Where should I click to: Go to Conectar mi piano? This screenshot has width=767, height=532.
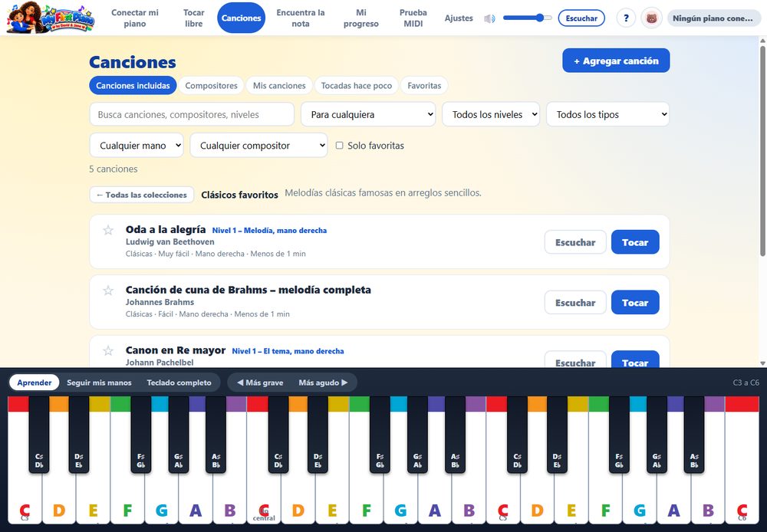[x=135, y=18]
